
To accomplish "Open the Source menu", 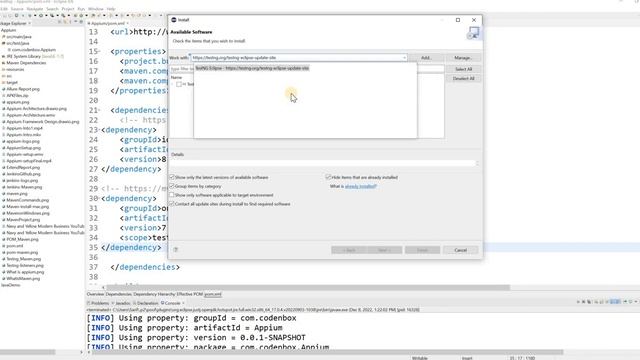I will point(17,9).
